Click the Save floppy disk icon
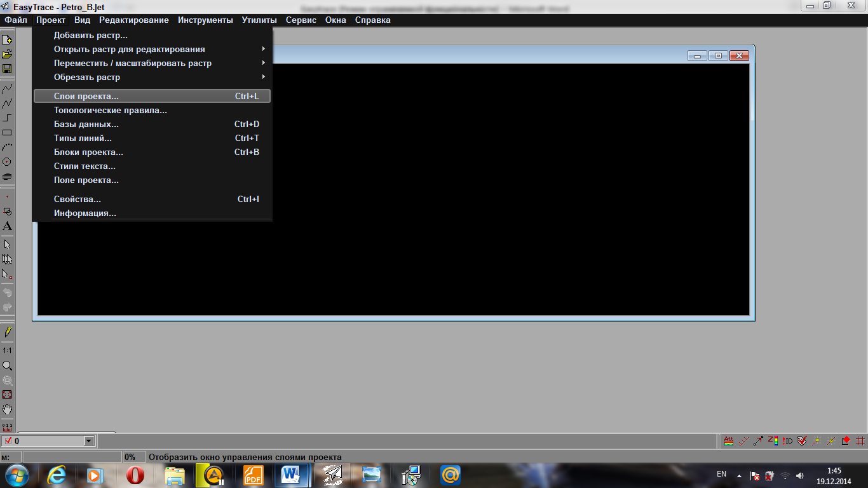Screen dimensions: 868x488 tap(7, 69)
